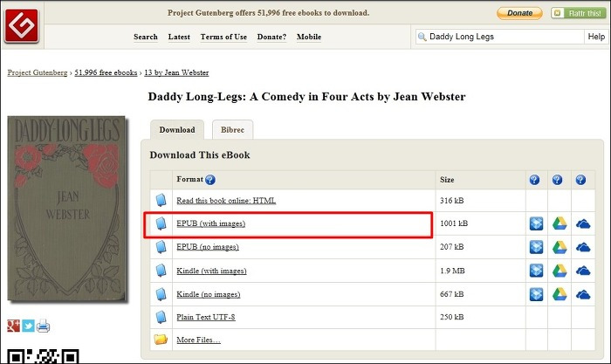Image resolution: width=611 pixels, height=364 pixels.
Task: Save Kindle (no images) to Dropbox
Action: click(536, 294)
